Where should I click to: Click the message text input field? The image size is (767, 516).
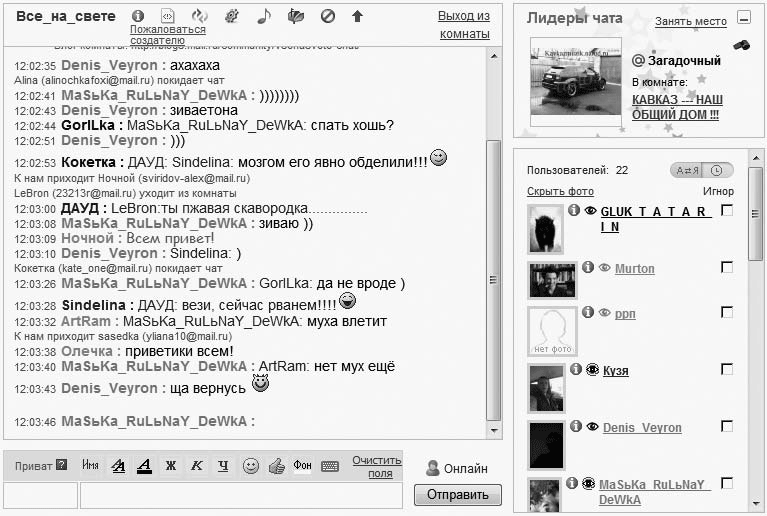click(240, 494)
